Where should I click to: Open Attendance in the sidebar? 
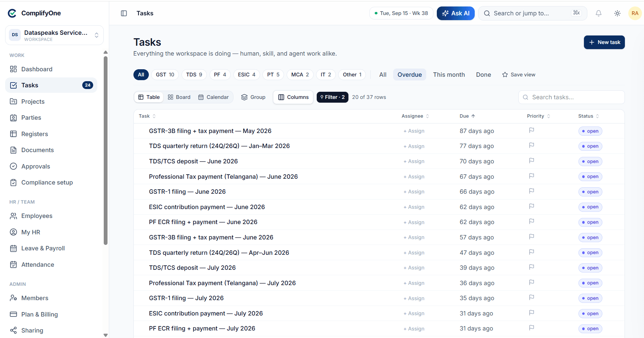point(51,265)
